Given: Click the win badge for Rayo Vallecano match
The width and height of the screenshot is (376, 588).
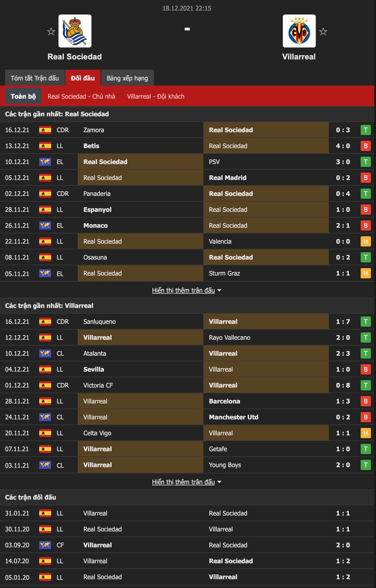Looking at the screenshot, I should [366, 338].
